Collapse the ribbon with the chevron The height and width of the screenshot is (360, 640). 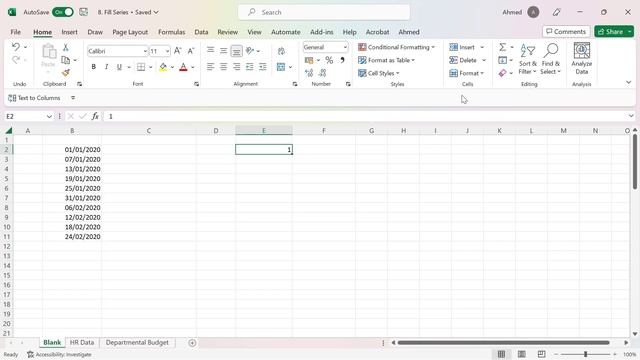coord(629,82)
